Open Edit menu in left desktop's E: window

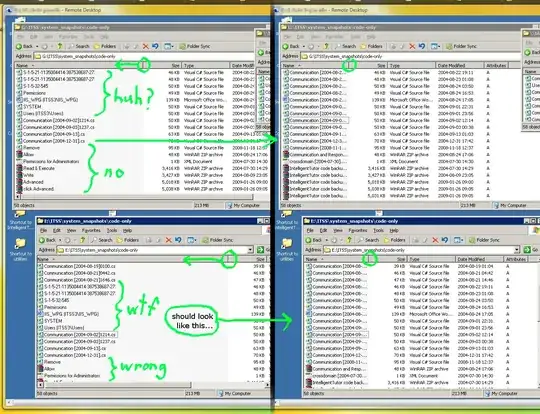pos(57,230)
